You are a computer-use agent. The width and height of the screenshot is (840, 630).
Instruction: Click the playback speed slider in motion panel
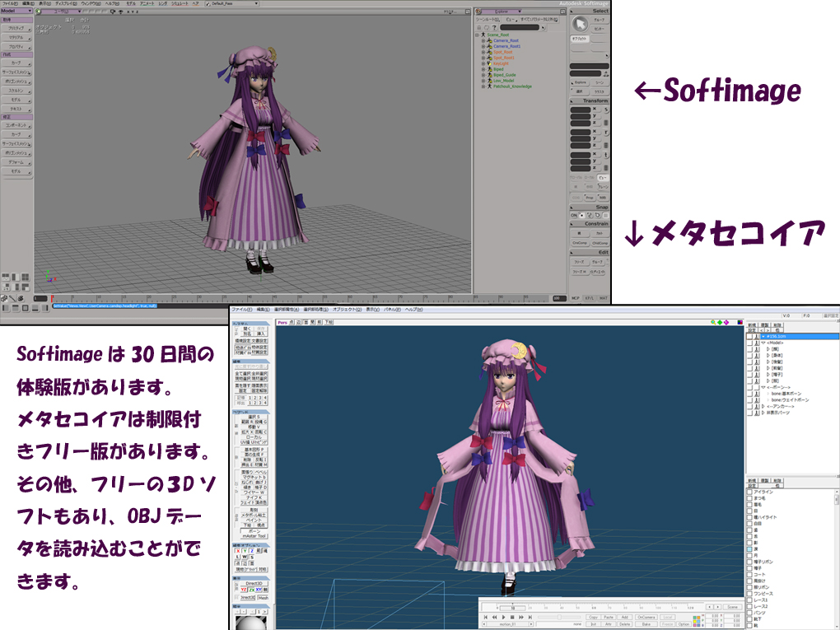pos(559,617)
